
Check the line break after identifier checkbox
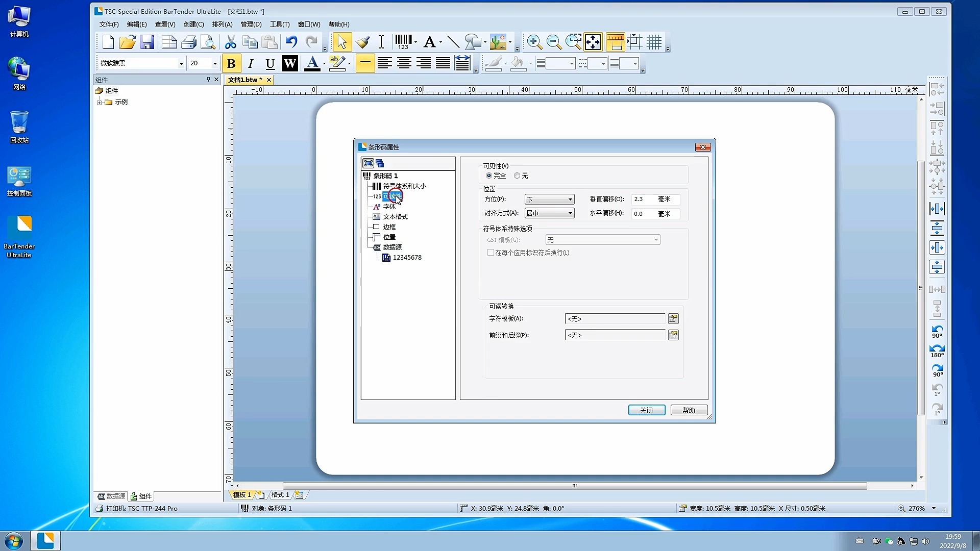click(x=491, y=253)
